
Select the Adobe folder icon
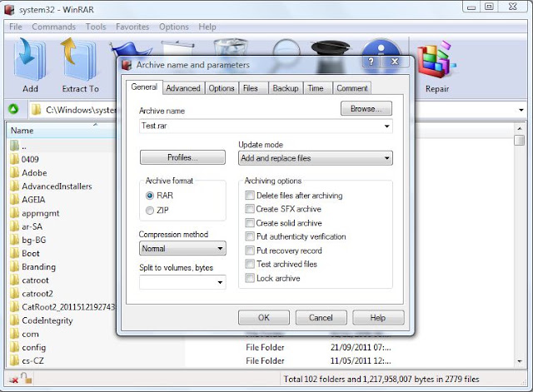tap(14, 172)
